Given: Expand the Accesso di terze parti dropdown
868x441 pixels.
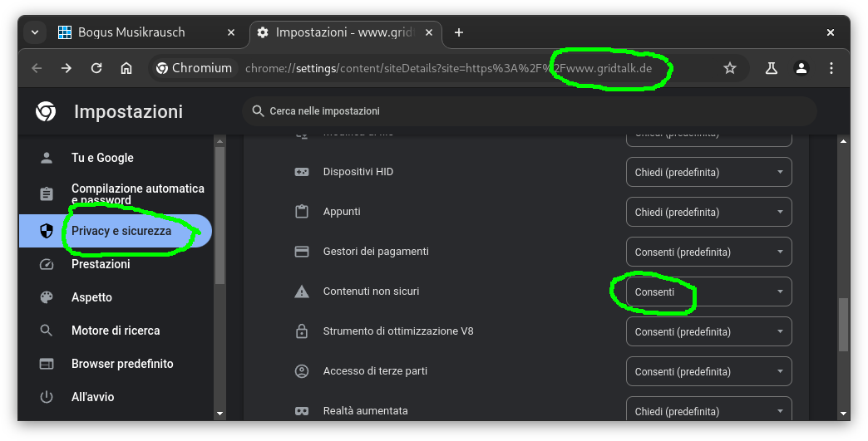Looking at the screenshot, I should pyautogui.click(x=708, y=371).
